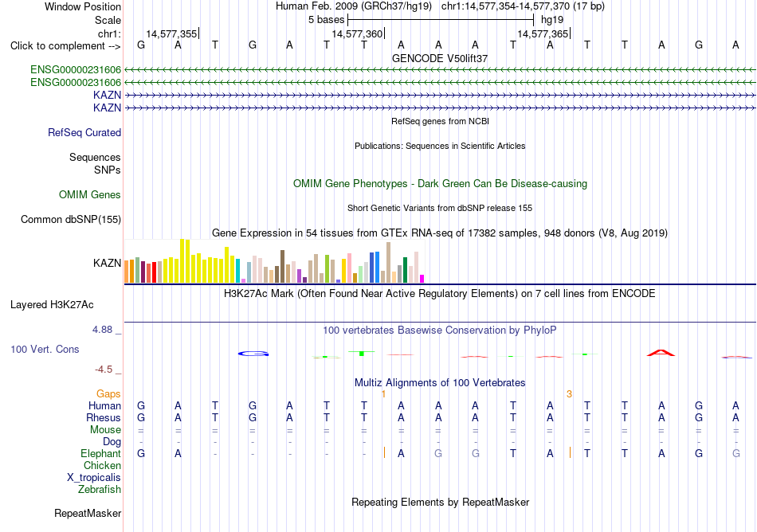Viewport: 757px width, 532px height.
Task: Click 'Short Genetic Variants from dbSNP release 155'
Action: (440, 208)
